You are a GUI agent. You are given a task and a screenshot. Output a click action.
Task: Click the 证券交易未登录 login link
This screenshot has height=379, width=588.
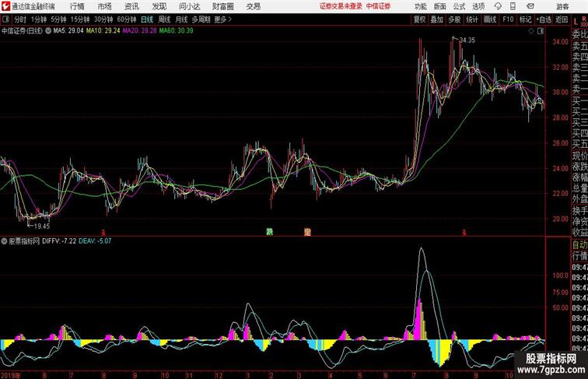point(341,6)
